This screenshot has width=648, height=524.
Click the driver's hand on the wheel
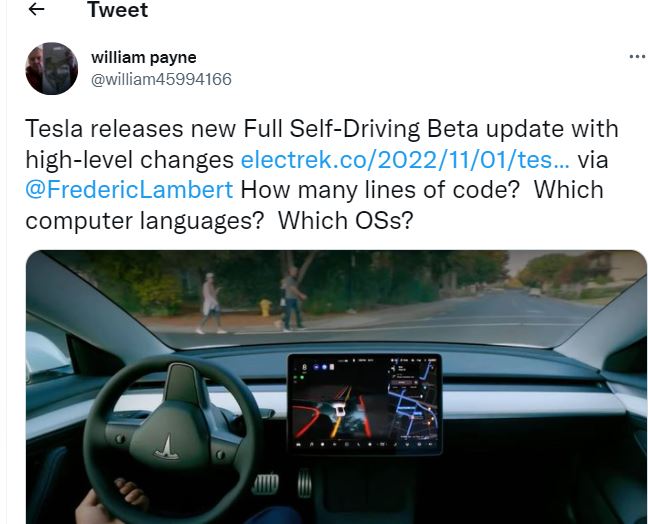[112, 502]
